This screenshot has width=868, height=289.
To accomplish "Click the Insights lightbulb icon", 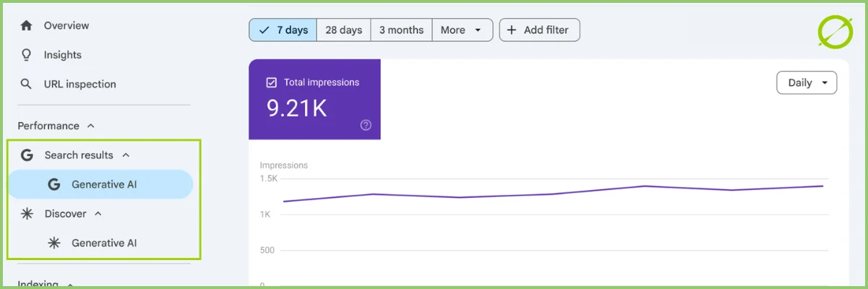I will pos(26,55).
